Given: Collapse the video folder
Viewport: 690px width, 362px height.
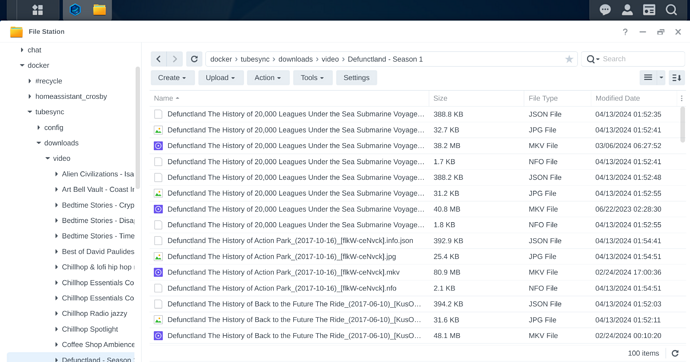Looking at the screenshot, I should (x=47, y=158).
